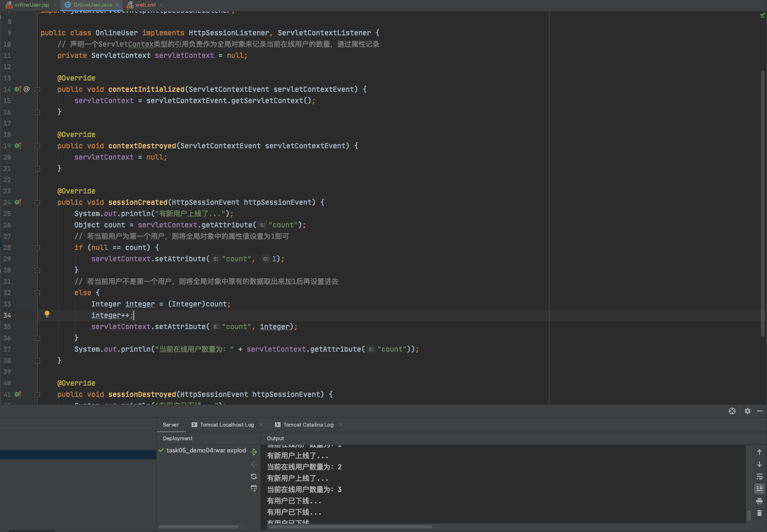The width and height of the screenshot is (767, 532).
Task: Clear the output with the trash icon
Action: [x=759, y=513]
